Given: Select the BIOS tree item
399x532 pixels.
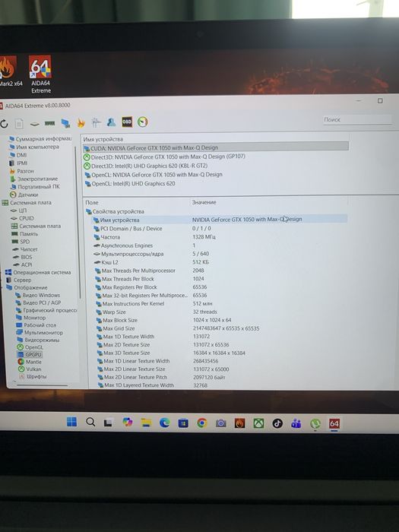Looking at the screenshot, I should (22, 257).
